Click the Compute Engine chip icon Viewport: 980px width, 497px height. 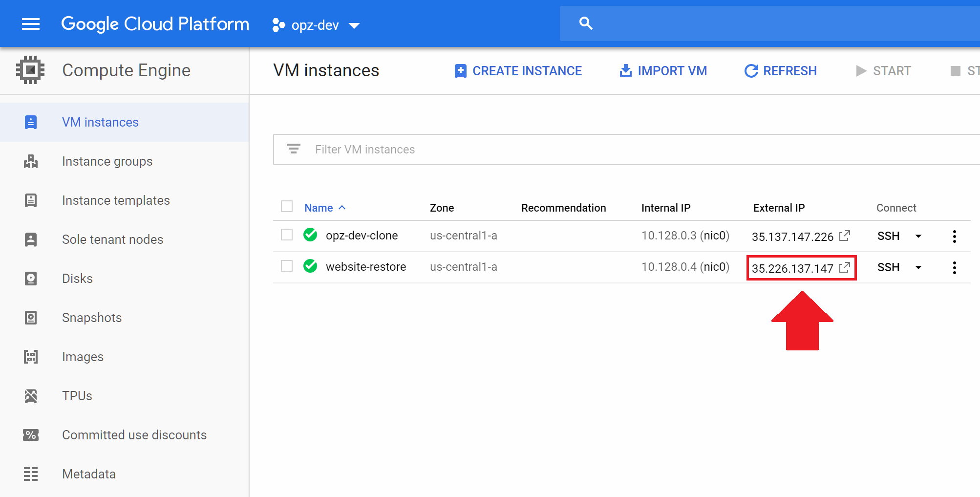(30, 70)
